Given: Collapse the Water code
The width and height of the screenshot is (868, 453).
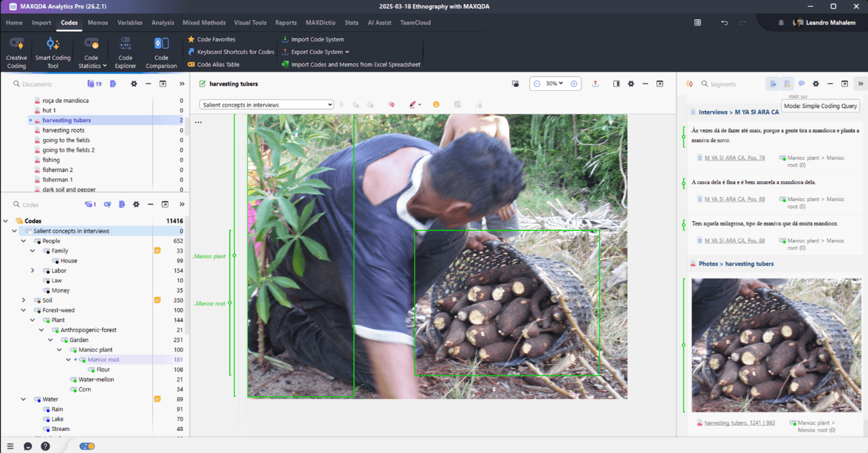Looking at the screenshot, I should click(x=23, y=400).
